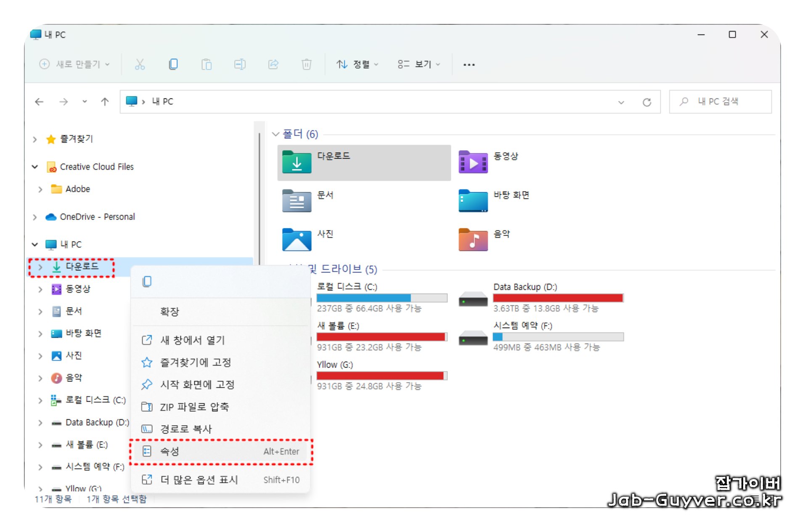Expand OneDrive - Personal node
The height and width of the screenshot is (532, 805).
(35, 217)
